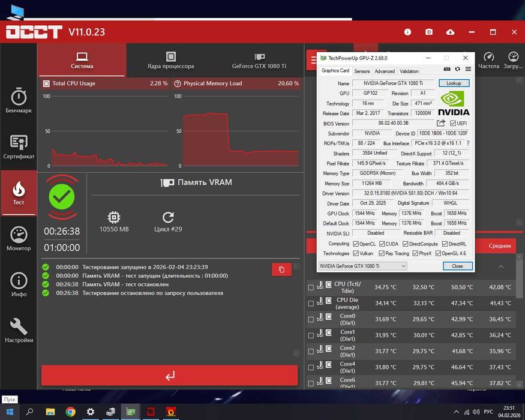The width and height of the screenshot is (525, 420).
Task: Open Windows taskbar search
Action: (29, 412)
